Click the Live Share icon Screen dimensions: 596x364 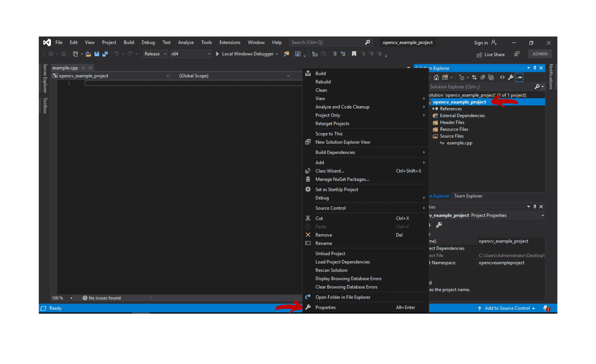(x=480, y=55)
